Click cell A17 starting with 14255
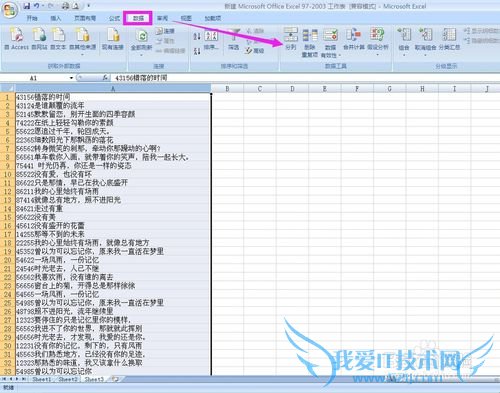This screenshot has width=500, height=393. pyautogui.click(x=113, y=234)
